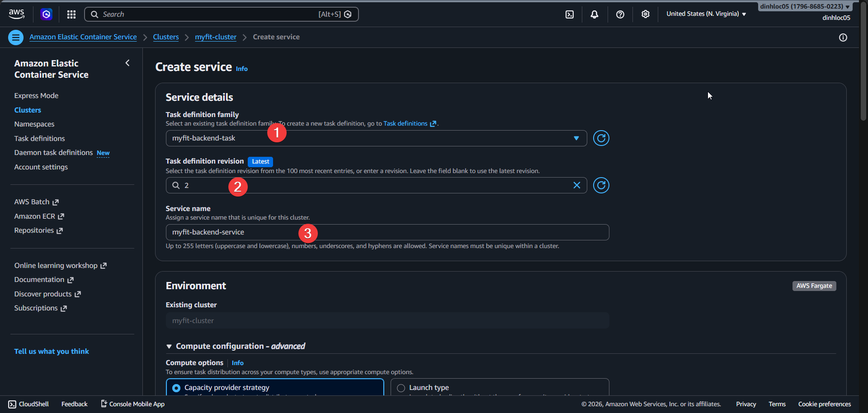Clear the task definition revision field
Screen dimensions: 868x413
point(576,185)
